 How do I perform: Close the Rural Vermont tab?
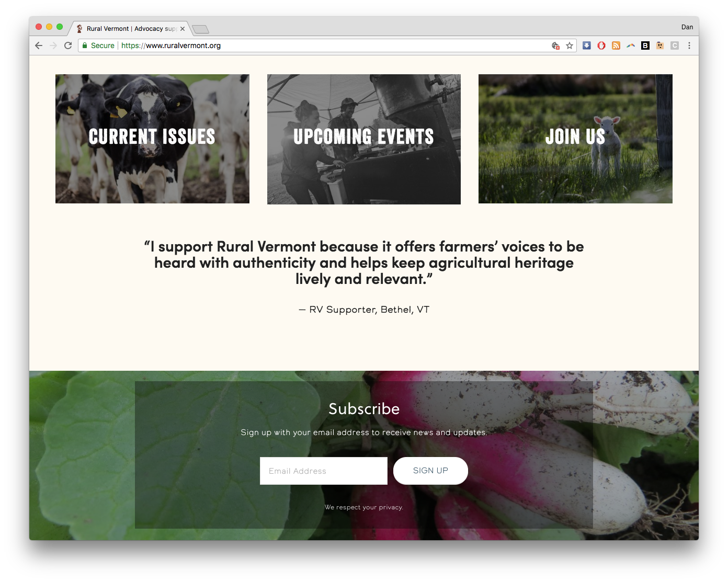point(183,29)
